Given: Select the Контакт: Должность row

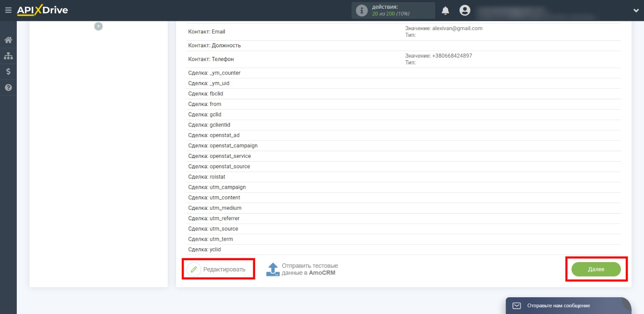Looking at the screenshot, I should pyautogui.click(x=404, y=46).
